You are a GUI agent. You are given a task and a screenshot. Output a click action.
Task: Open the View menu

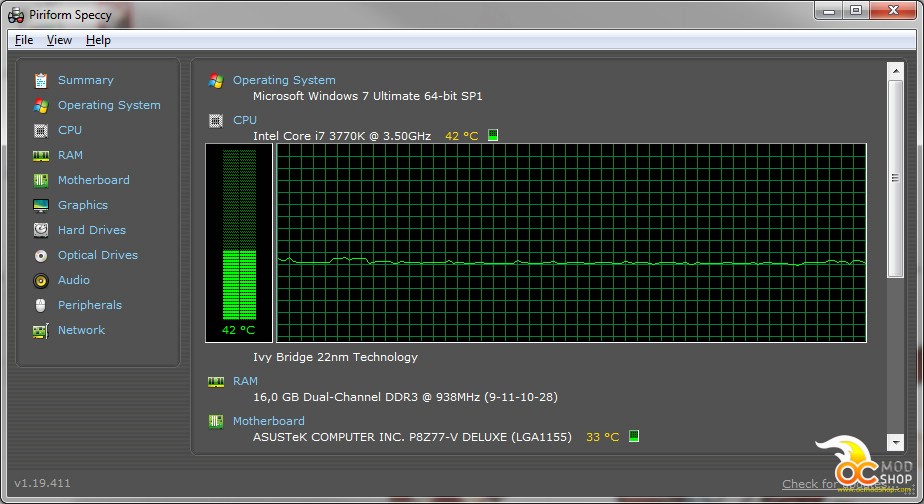(x=60, y=40)
